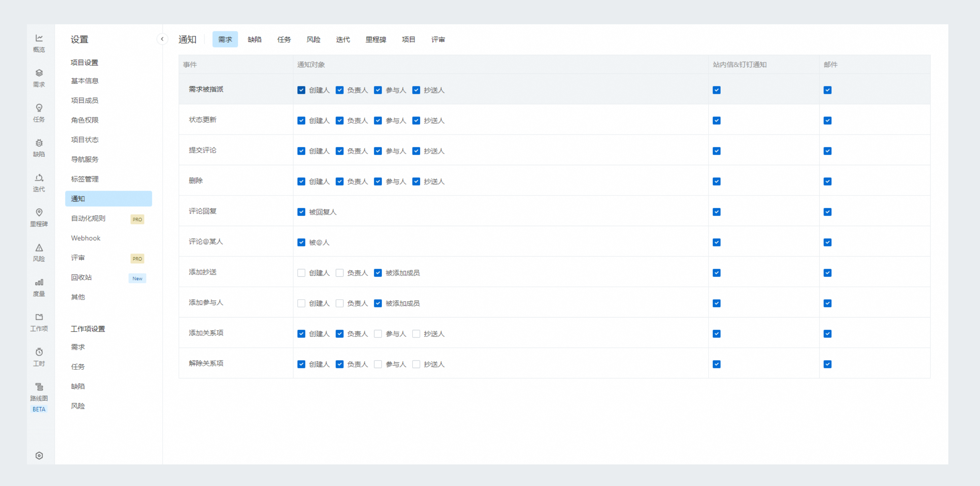
Task: Open the 需求 layers icon in sidebar
Action: [39, 73]
